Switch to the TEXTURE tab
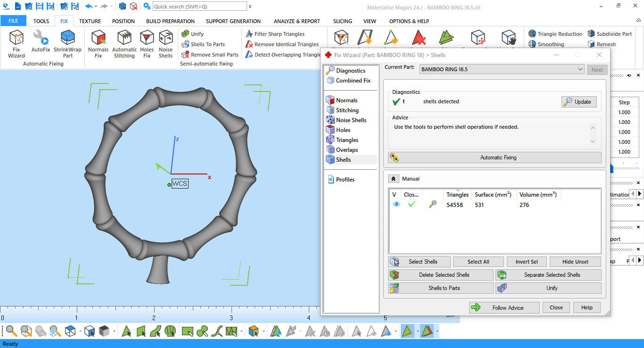This screenshot has height=348, width=644. [90, 21]
